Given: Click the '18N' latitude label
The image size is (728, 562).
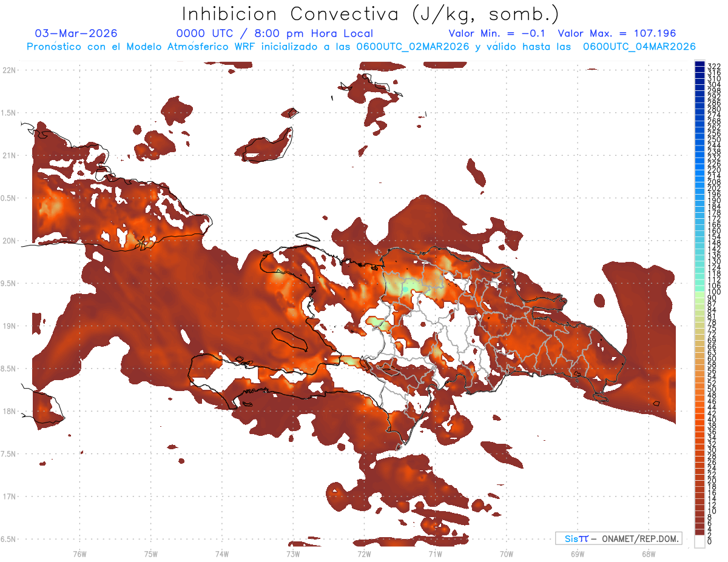Looking at the screenshot, I should tap(9, 411).
